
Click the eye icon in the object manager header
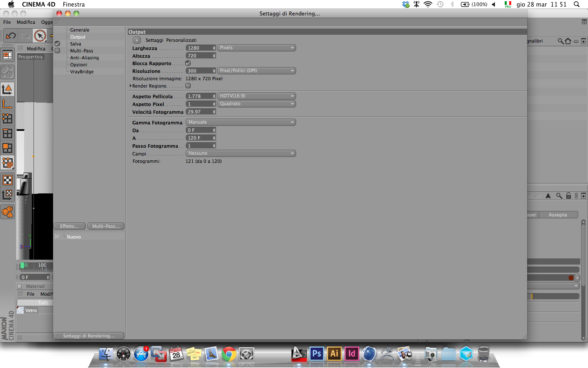(x=576, y=41)
